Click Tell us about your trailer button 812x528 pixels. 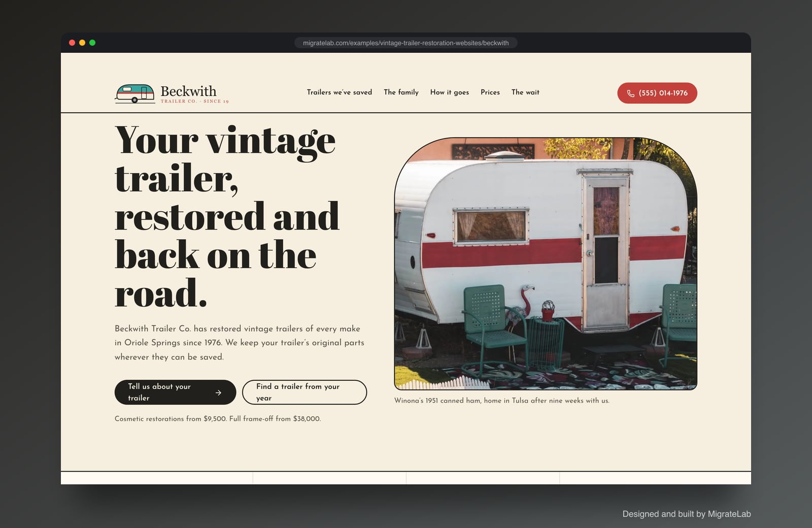175,392
